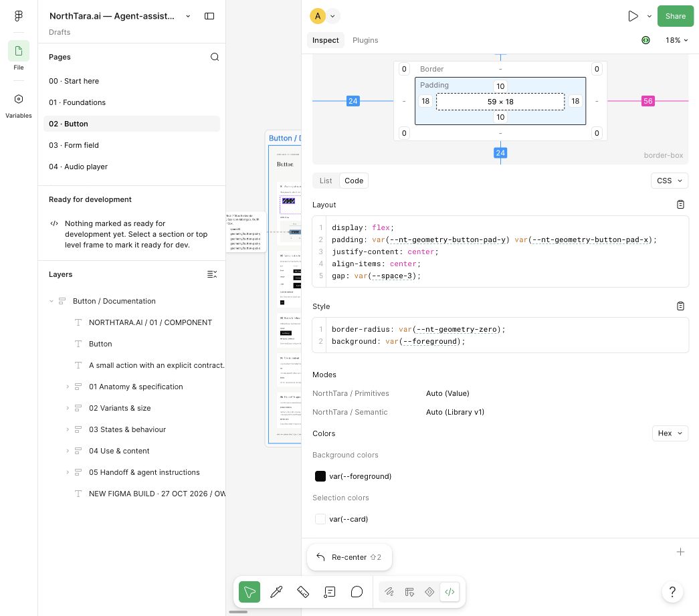Viewport: 699px width, 616px height.
Task: Expand the 01 Anatomy & specification layer
Action: coord(68,387)
